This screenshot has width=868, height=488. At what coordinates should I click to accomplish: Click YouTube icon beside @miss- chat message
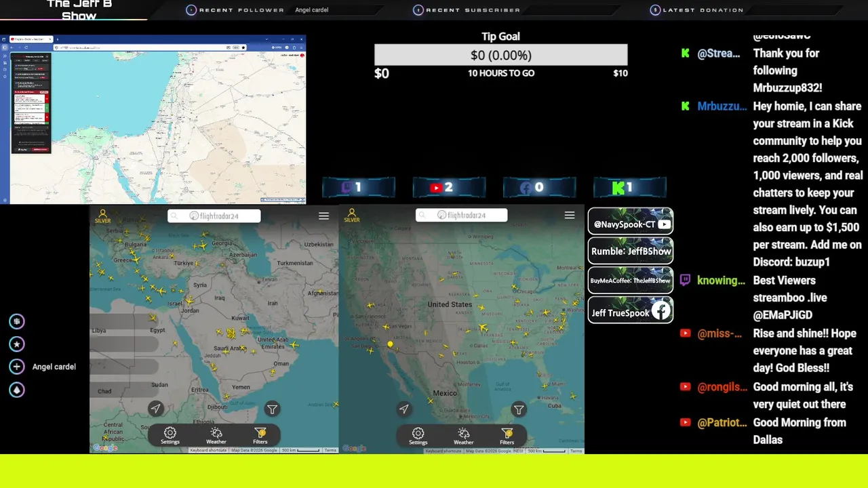click(685, 333)
